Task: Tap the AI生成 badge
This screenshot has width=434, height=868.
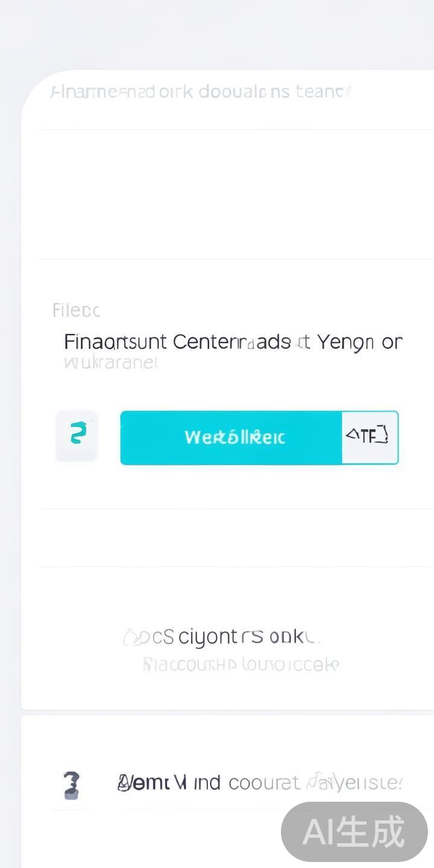Action: pyautogui.click(x=354, y=832)
